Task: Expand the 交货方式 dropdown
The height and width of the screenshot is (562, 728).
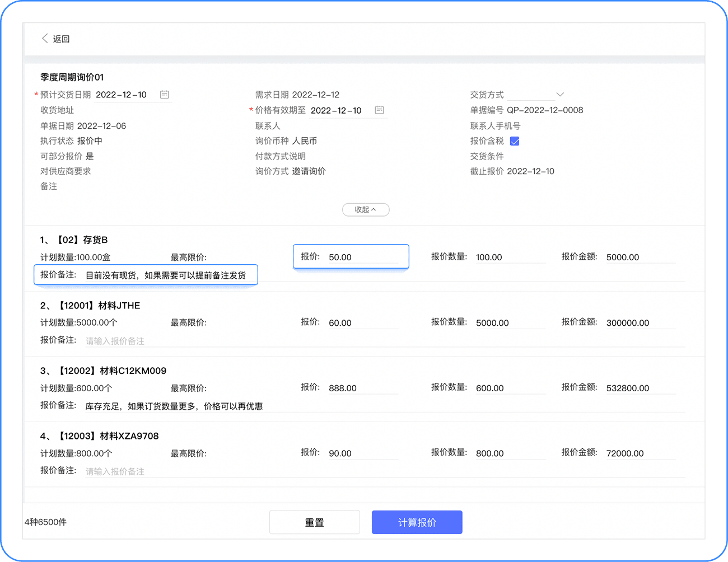Action: [x=559, y=95]
